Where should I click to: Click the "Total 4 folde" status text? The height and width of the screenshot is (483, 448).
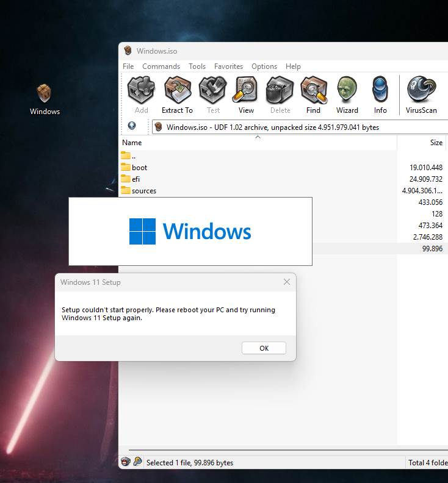point(428,463)
